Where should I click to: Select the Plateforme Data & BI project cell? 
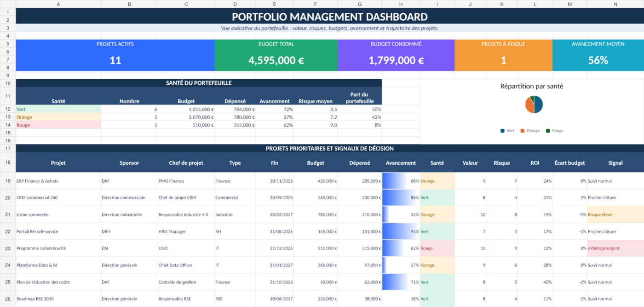click(58, 265)
